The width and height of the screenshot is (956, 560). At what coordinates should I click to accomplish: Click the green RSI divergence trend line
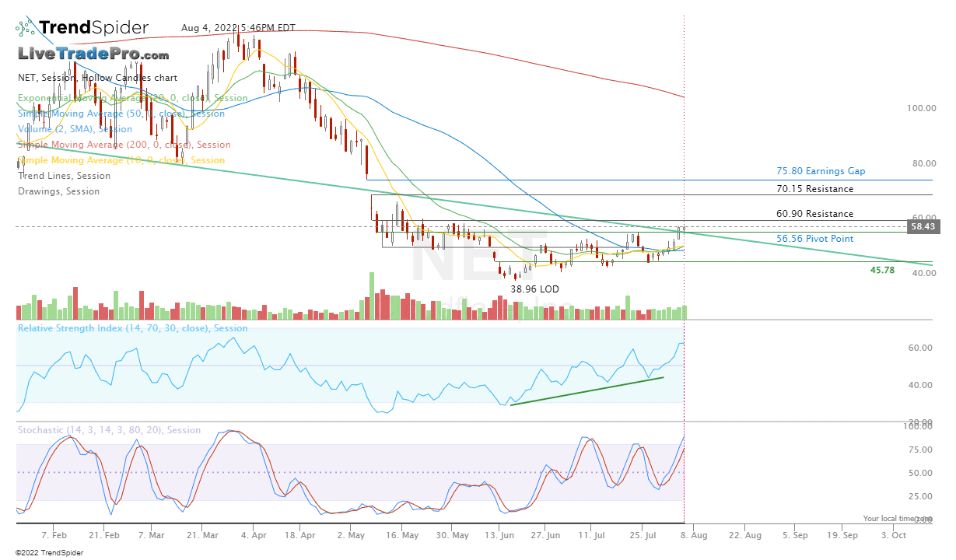coord(587,390)
